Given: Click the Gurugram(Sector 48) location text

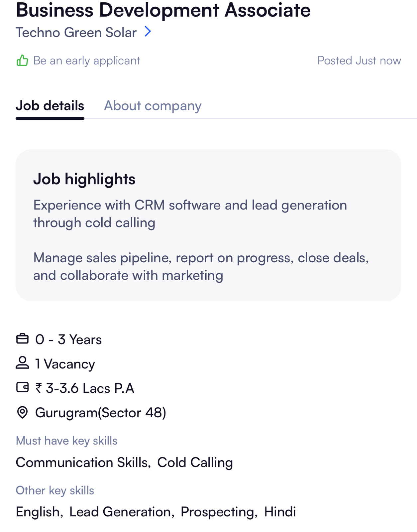Looking at the screenshot, I should pos(100,413).
